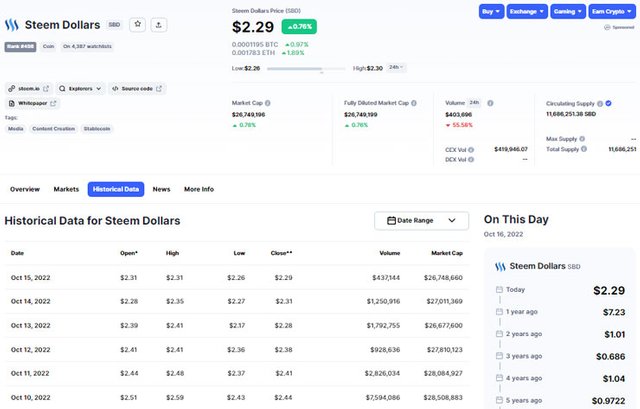640x409 pixels.
Task: Click calendar icon beside Today
Action: [x=499, y=289]
